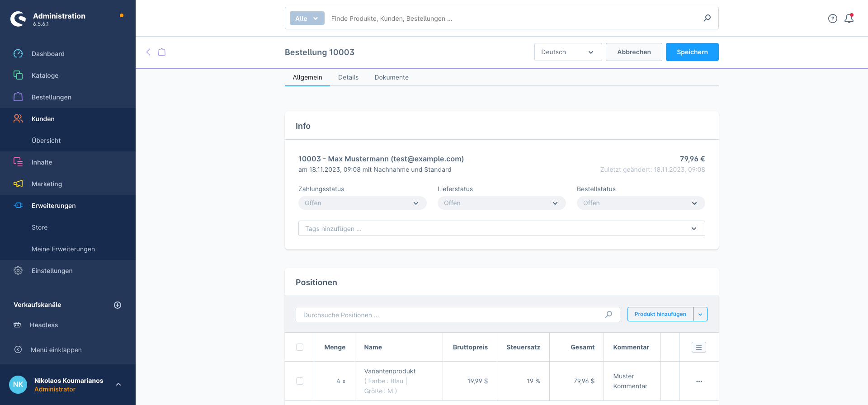Click the search magnifier in the top bar
868x405 pixels.
pos(707,18)
